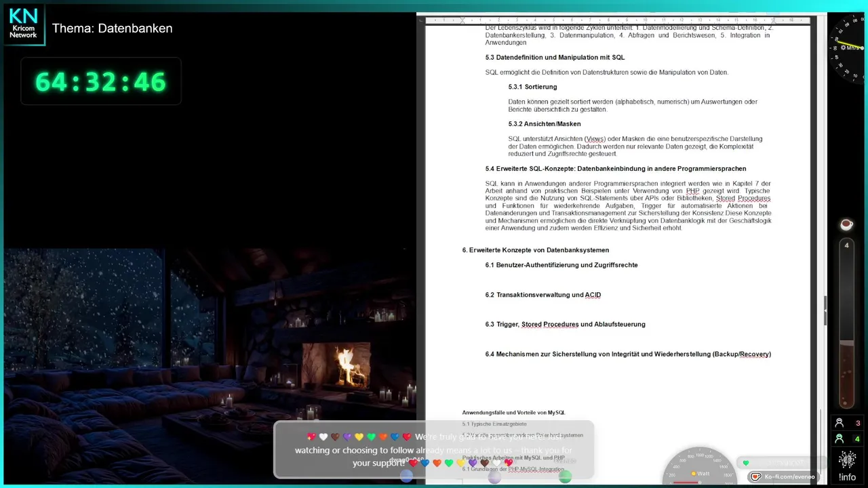This screenshot has width=868, height=488.
Task: Click heading 6.3 Trigger, Stored Procedures
Action: point(566,325)
